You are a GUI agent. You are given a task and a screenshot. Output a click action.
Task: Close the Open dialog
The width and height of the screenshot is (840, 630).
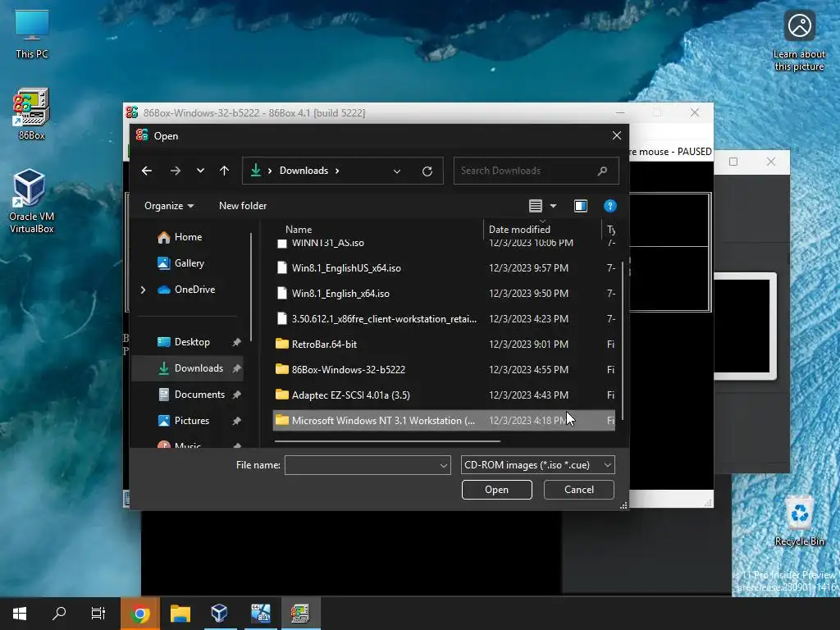tap(617, 136)
